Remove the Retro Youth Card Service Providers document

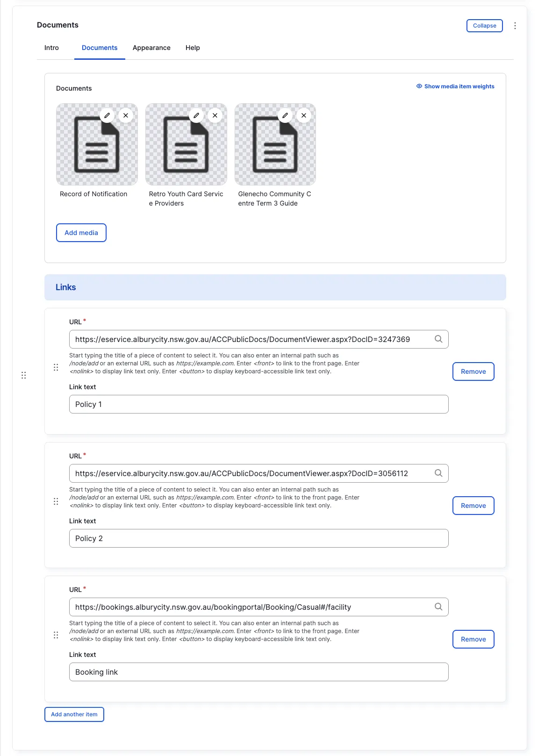(215, 115)
